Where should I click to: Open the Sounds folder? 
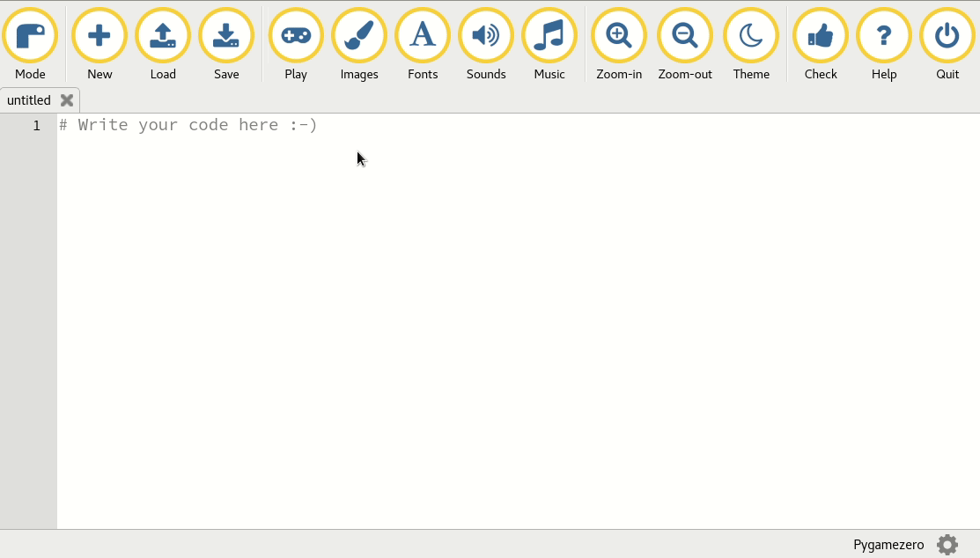(486, 44)
